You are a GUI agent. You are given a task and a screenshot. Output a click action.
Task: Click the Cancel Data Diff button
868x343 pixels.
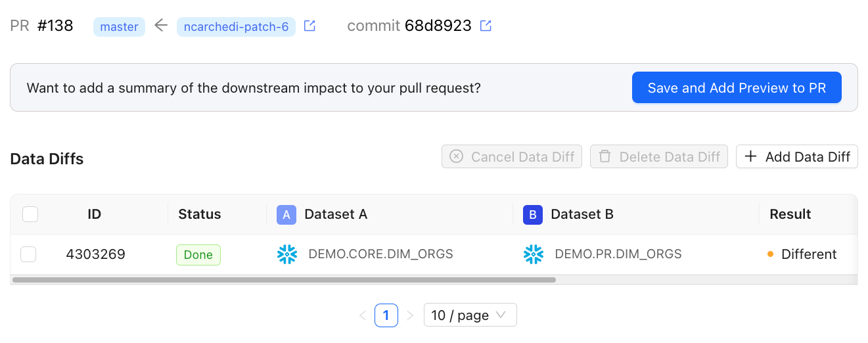click(512, 156)
